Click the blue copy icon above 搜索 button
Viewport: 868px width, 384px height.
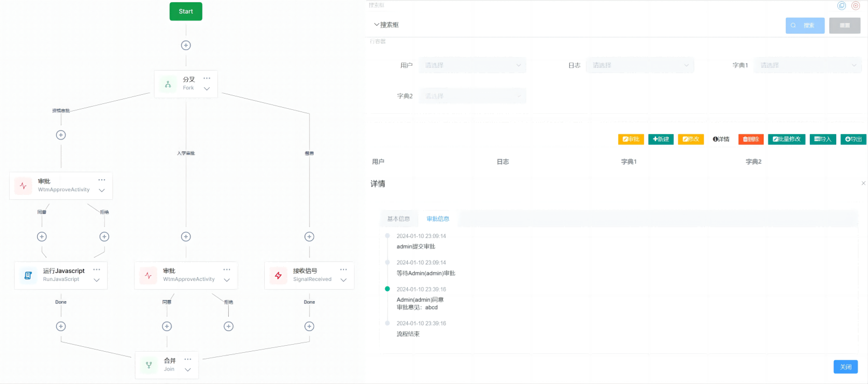842,6
